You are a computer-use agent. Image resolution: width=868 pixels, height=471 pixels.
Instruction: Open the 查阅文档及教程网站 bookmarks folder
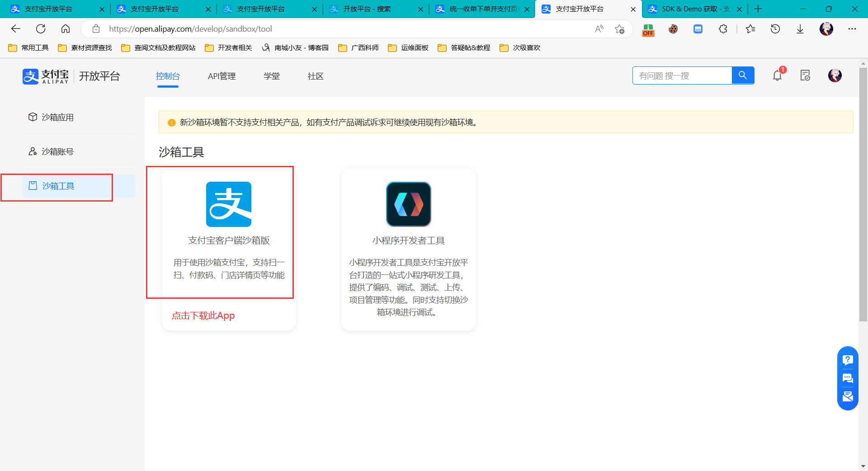point(158,48)
